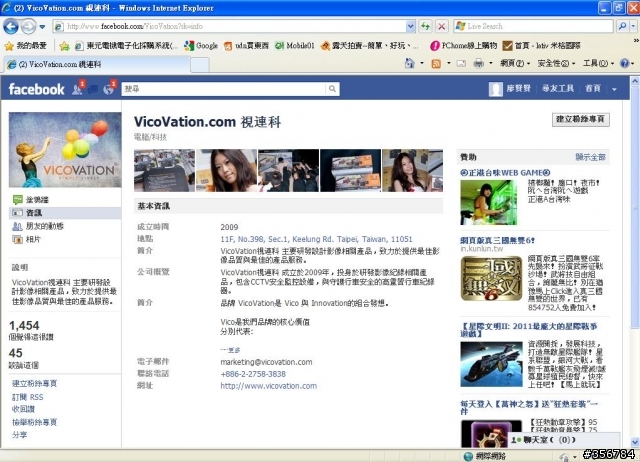The image size is (640, 462).
Task: Open the Photos sidebar item
Action: (x=65, y=239)
